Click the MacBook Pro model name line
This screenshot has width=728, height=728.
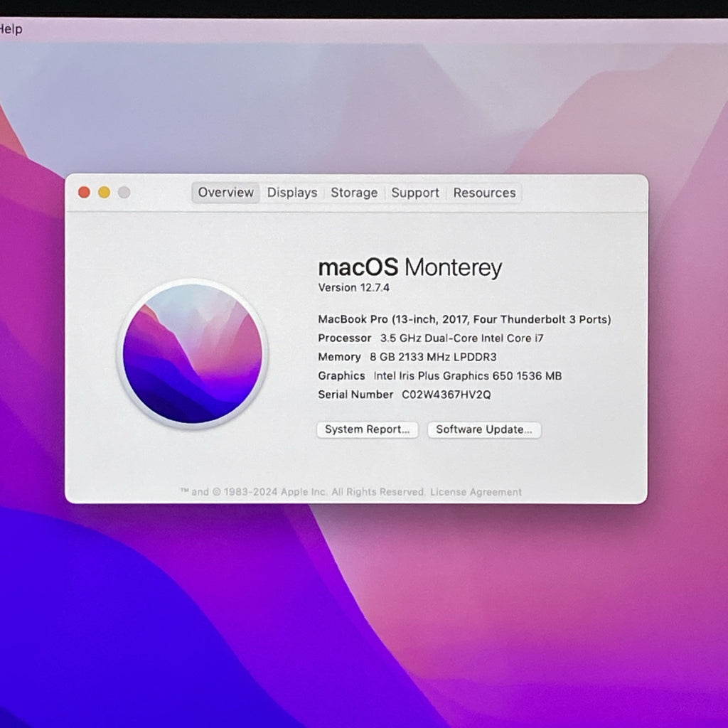pyautogui.click(x=464, y=319)
